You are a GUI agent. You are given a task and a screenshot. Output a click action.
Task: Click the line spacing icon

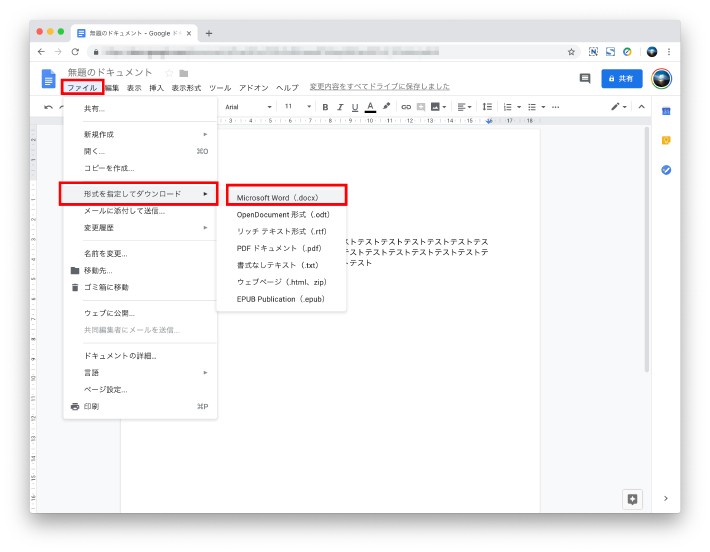coord(487,107)
